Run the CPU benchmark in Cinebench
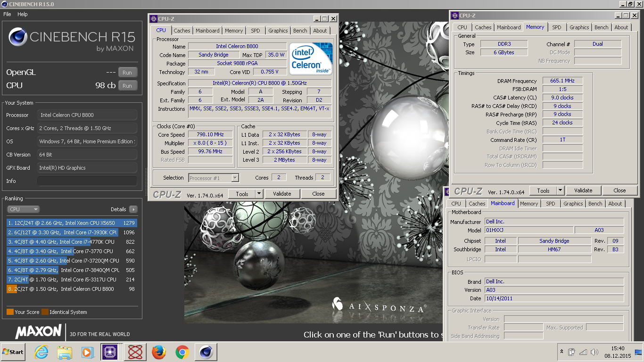The width and height of the screenshot is (644, 362). coord(127,86)
